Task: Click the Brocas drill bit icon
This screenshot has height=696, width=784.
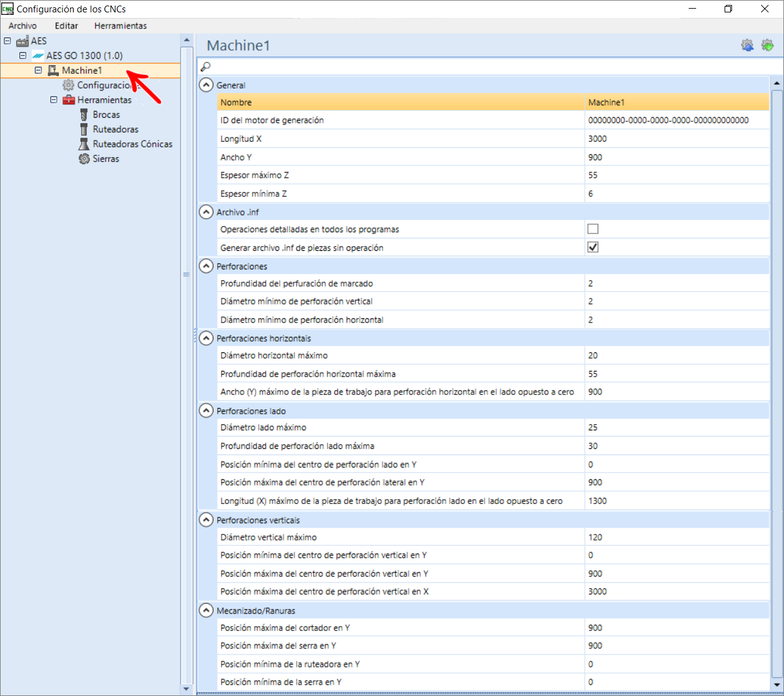Action: (x=84, y=115)
